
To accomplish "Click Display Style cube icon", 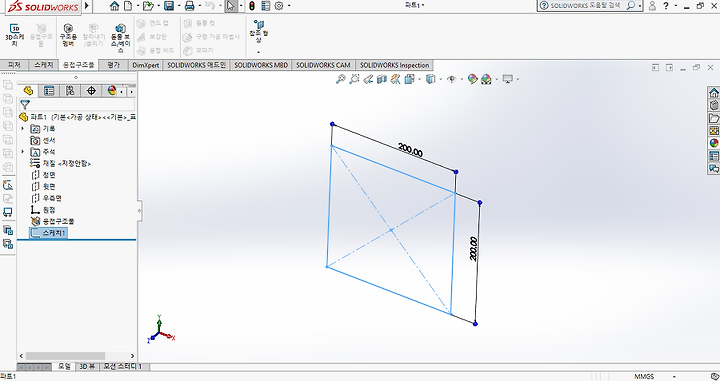I will (430, 79).
